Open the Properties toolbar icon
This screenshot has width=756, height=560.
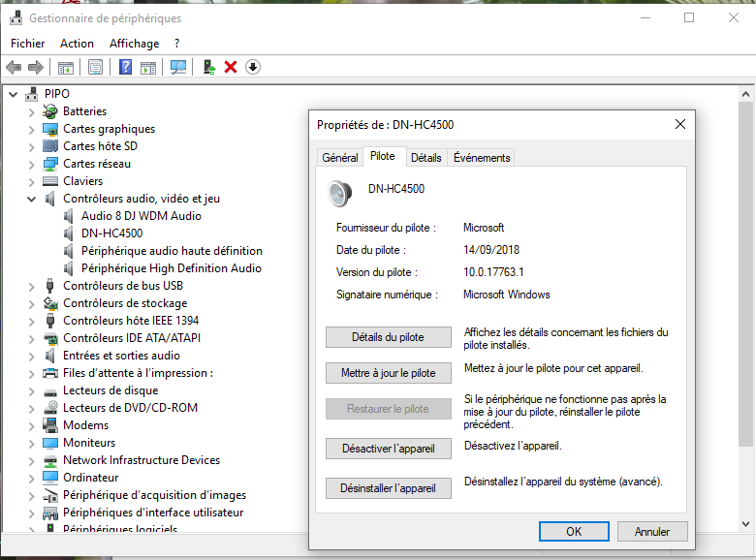click(95, 67)
